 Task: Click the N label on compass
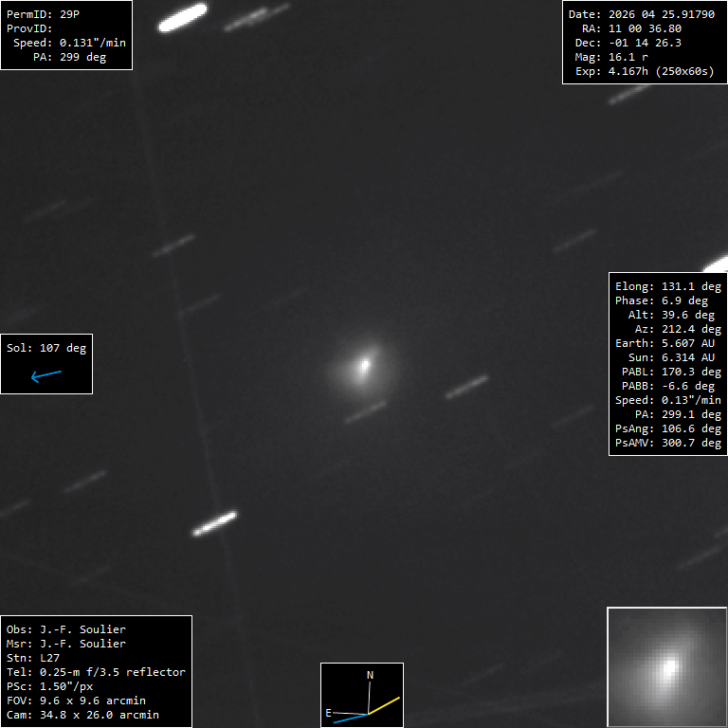[x=370, y=675]
